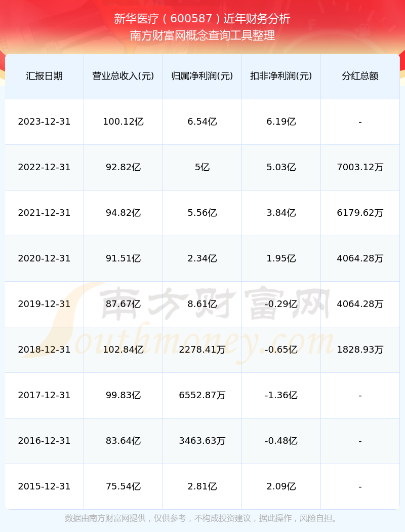
Task: Click the date cell 2017-12-31
Action: (45, 395)
